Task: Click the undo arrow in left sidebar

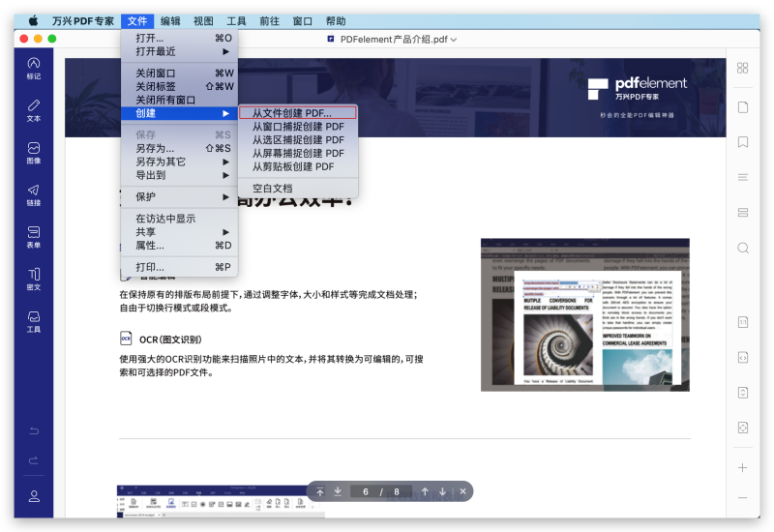Action: (34, 430)
